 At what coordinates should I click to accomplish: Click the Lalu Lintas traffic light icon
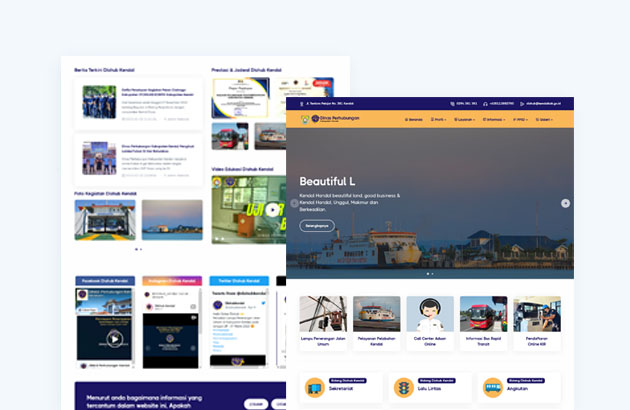point(404,388)
